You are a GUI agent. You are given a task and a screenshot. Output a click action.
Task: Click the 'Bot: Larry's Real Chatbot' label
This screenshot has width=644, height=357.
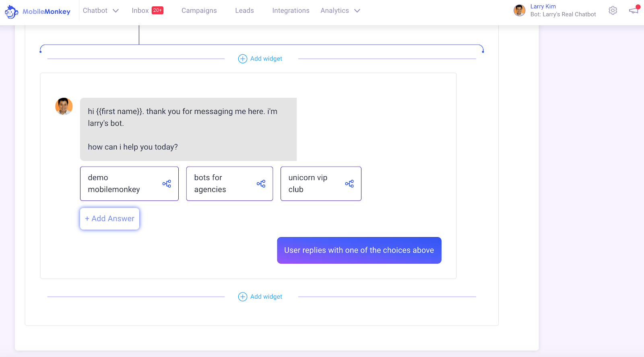pos(563,14)
